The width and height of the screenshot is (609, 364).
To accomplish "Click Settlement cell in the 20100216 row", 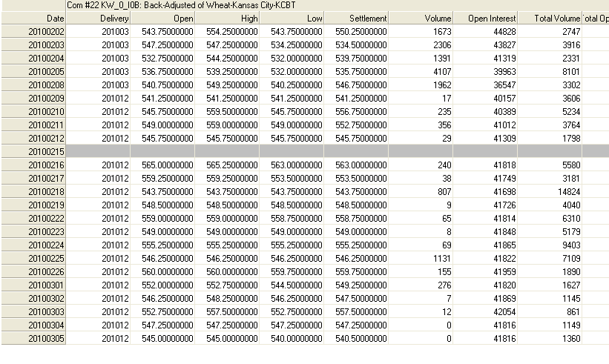I will pyautogui.click(x=356, y=164).
